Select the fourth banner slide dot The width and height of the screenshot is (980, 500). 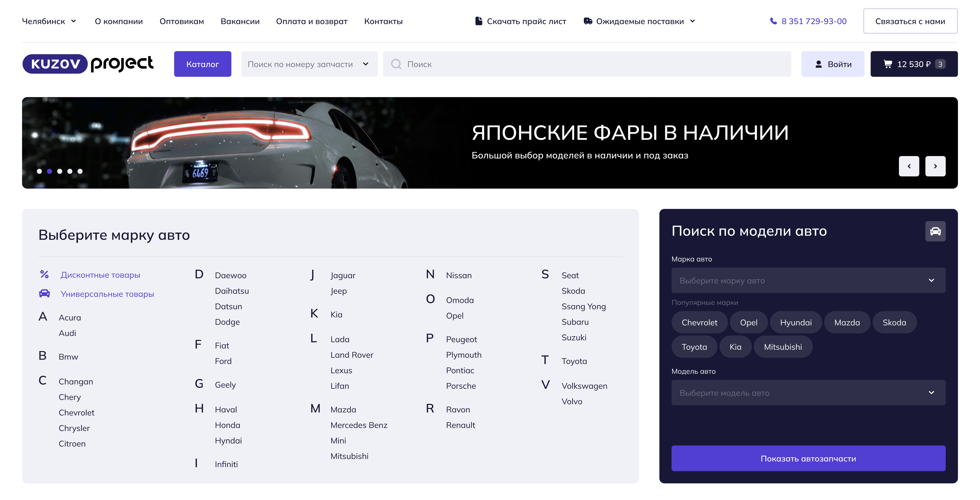[x=70, y=171]
